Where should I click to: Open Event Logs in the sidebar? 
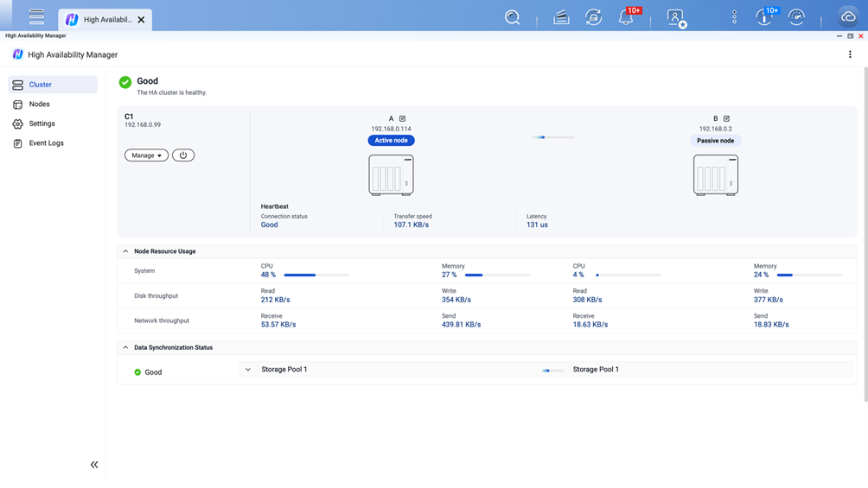(46, 143)
